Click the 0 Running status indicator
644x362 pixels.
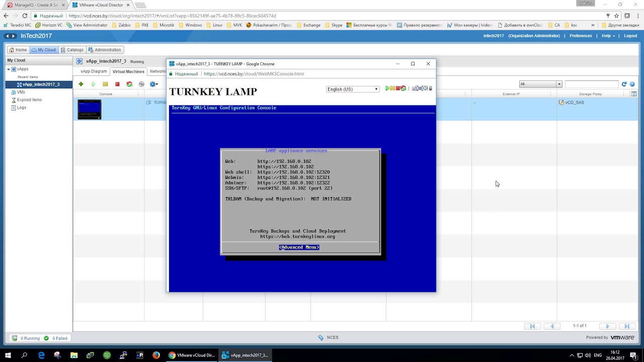pos(26,338)
